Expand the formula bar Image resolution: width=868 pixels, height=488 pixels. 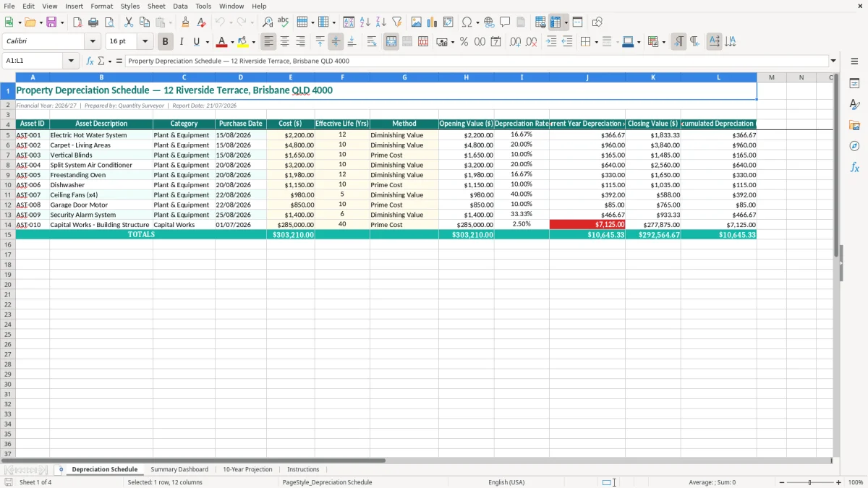pyautogui.click(x=833, y=61)
